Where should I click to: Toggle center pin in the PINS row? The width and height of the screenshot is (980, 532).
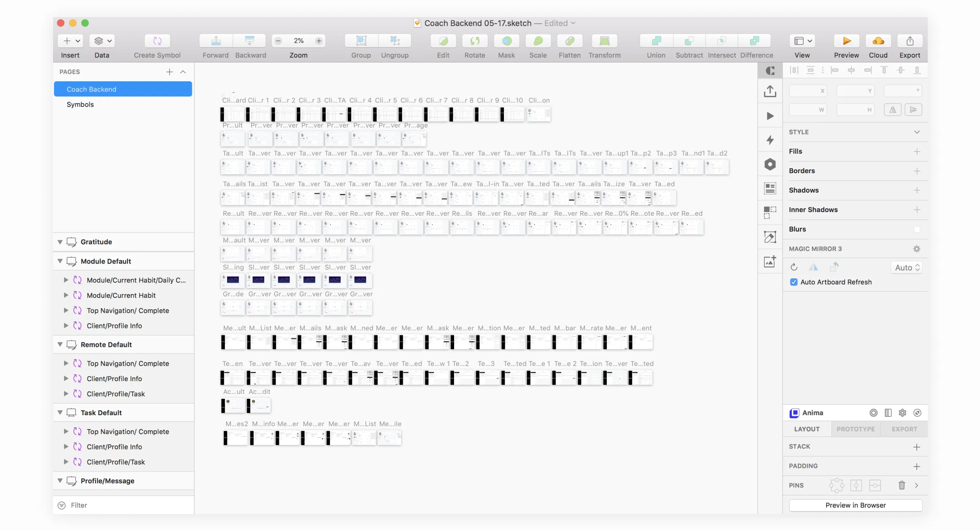[x=857, y=485]
